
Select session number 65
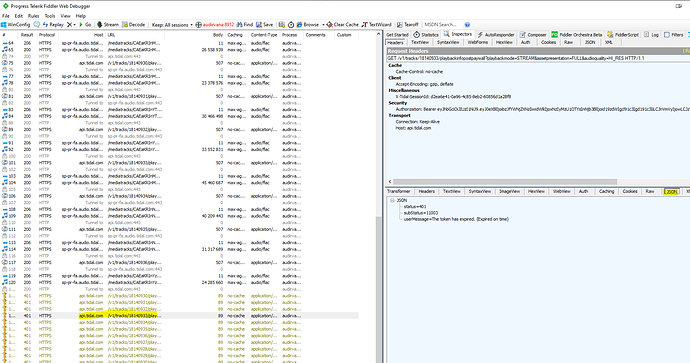[180, 50]
